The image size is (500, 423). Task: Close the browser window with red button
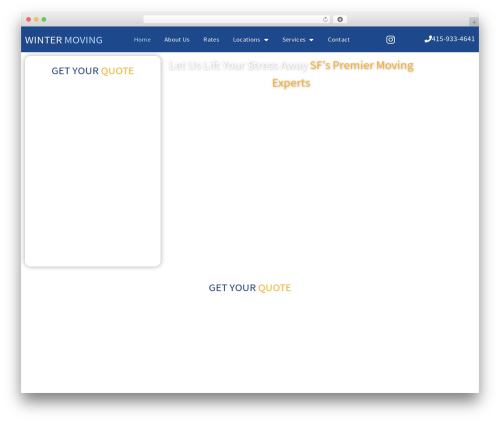pos(29,19)
